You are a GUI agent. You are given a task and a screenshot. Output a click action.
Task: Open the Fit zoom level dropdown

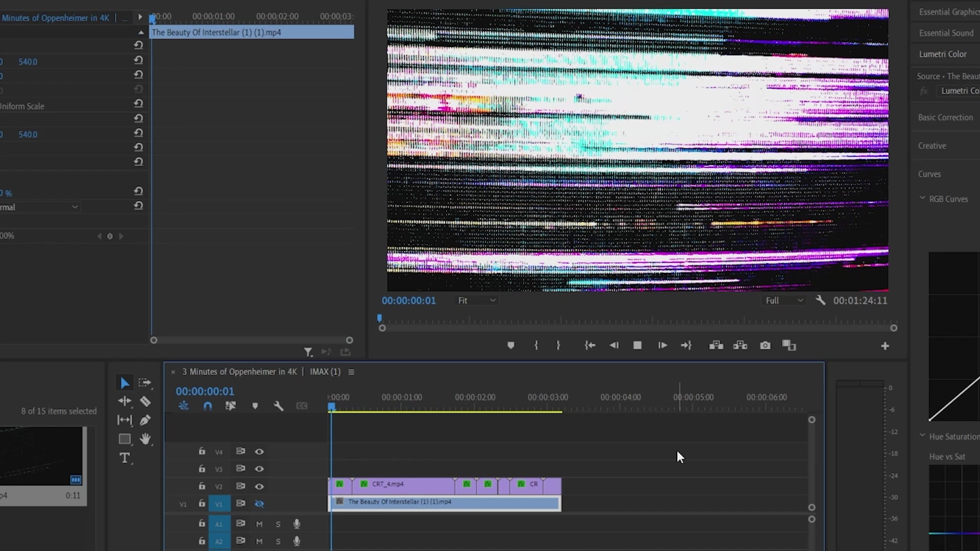[476, 300]
